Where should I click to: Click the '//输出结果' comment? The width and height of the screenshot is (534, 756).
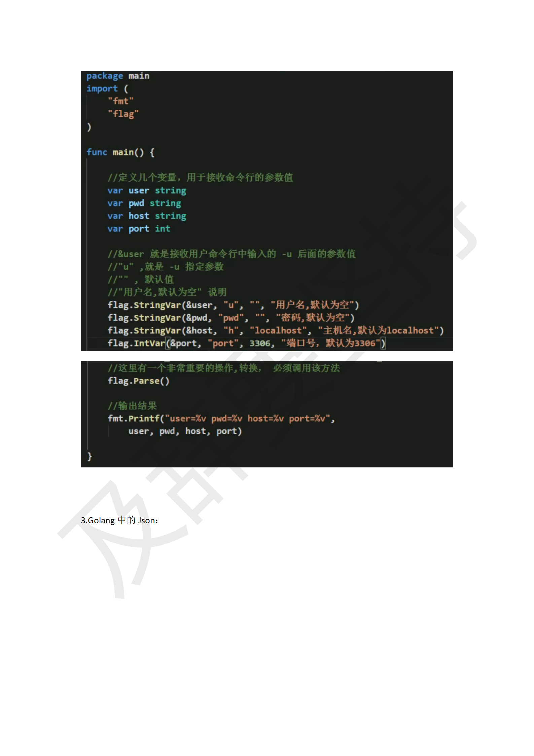(132, 406)
